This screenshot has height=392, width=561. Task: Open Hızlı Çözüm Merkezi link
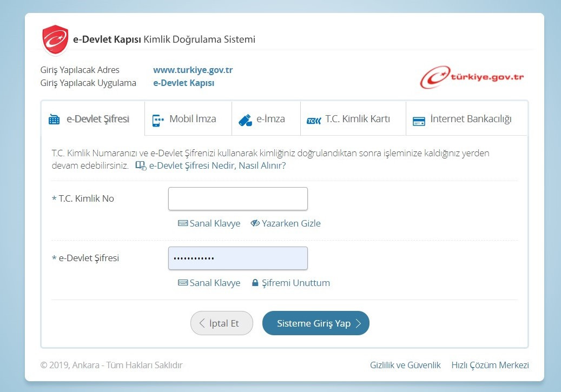pyautogui.click(x=490, y=365)
